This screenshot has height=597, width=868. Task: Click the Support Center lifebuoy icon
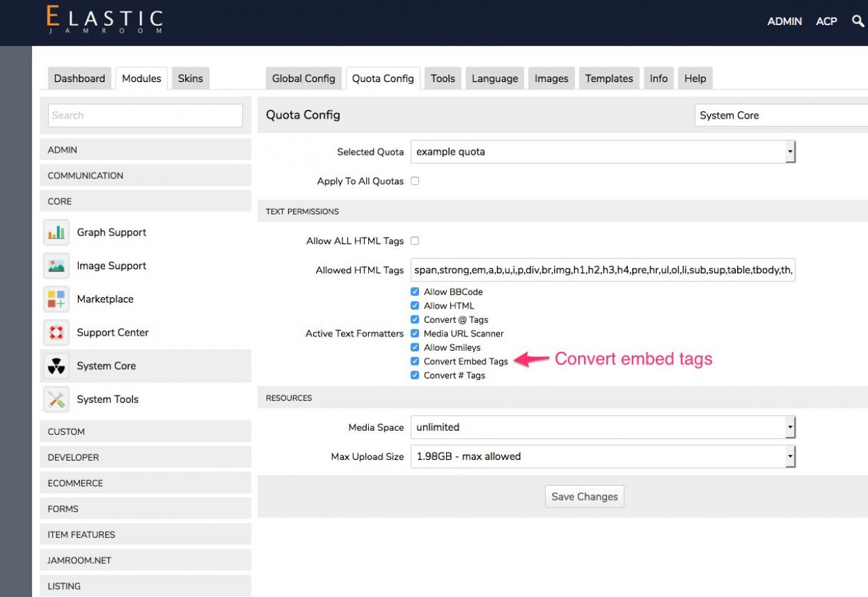tap(56, 332)
